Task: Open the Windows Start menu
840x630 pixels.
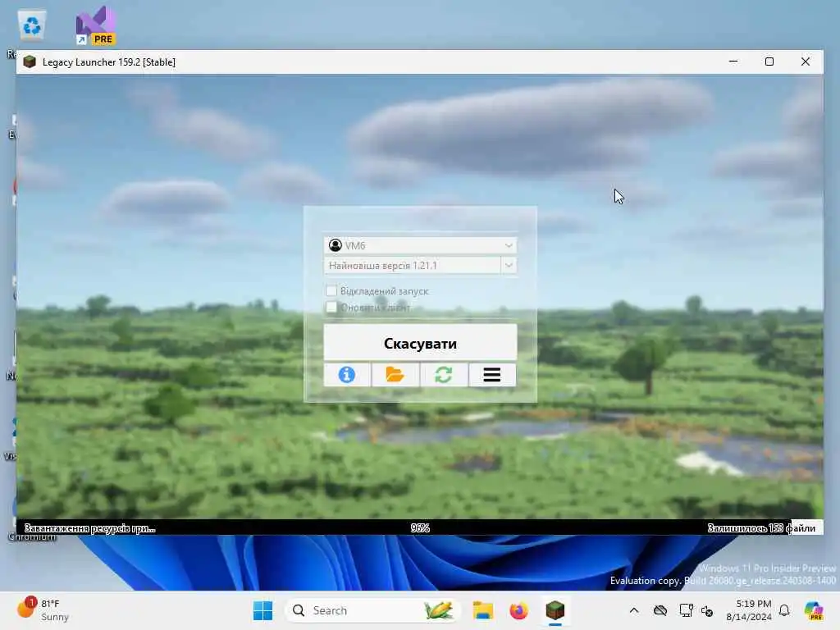Action: [262, 610]
